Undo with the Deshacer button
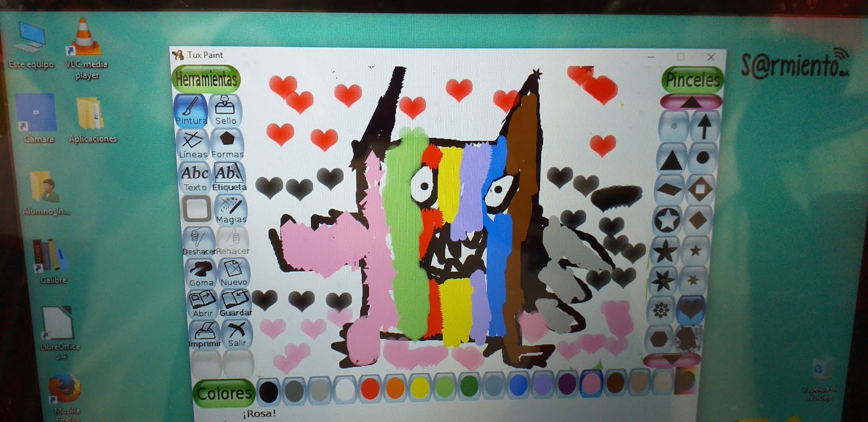 (x=199, y=241)
